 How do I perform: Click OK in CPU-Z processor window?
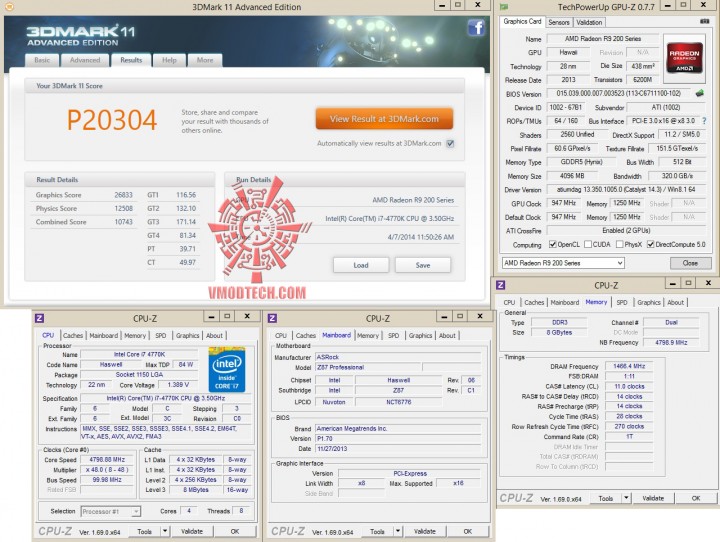(235, 531)
